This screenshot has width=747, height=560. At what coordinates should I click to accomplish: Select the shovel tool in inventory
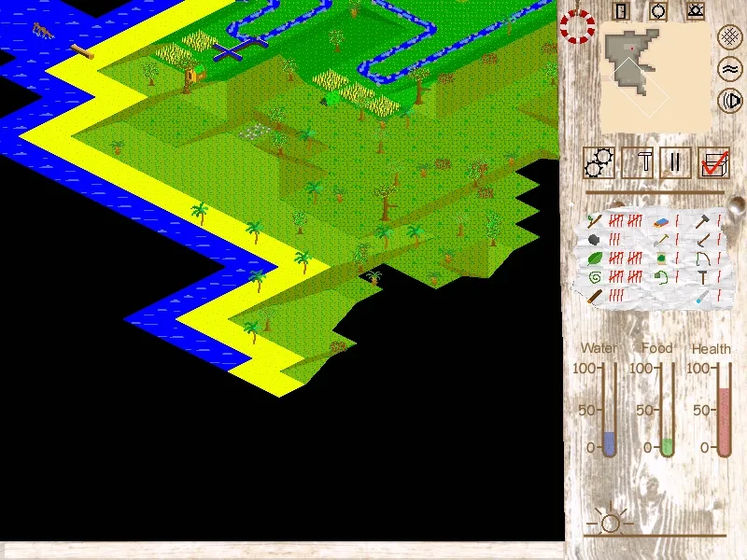tap(661, 240)
